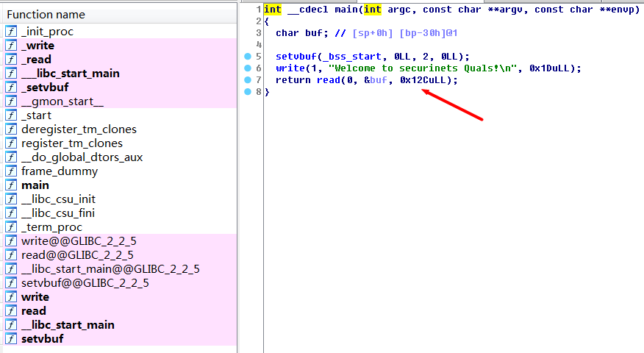This screenshot has height=353, width=644.
Task: Click the function icon beside the main entry
Action: (11, 185)
